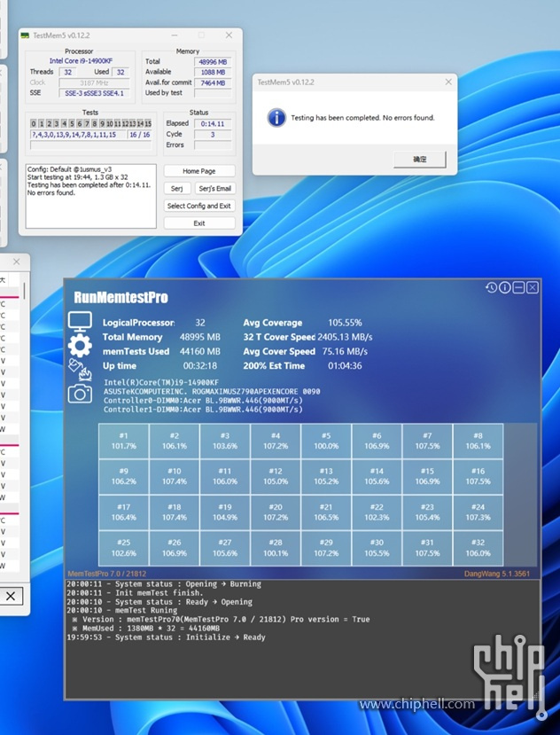Click the scrollbar in the left panel
This screenshot has width=560, height=735.
tap(25, 292)
